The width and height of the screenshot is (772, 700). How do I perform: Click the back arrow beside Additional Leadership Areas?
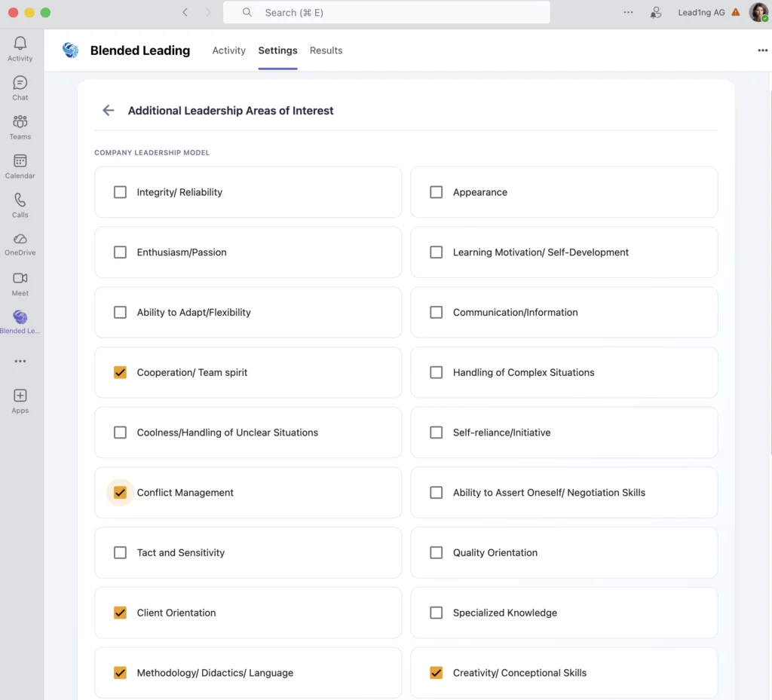pos(109,111)
